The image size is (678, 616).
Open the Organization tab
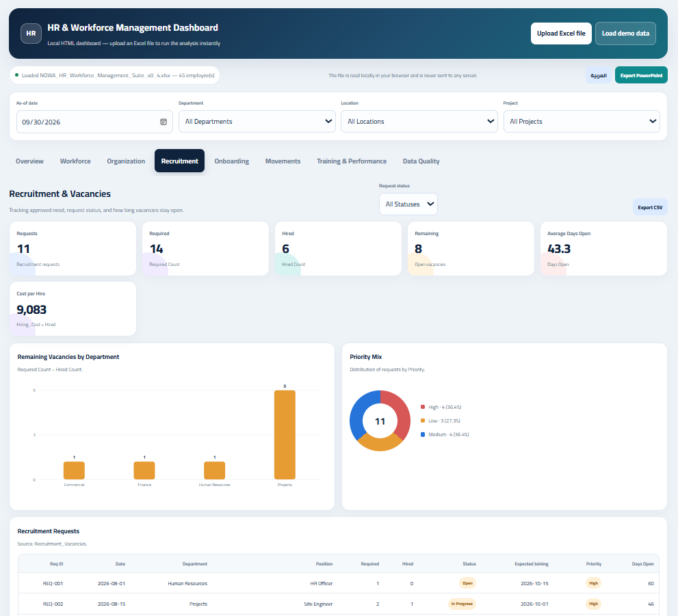[126, 161]
